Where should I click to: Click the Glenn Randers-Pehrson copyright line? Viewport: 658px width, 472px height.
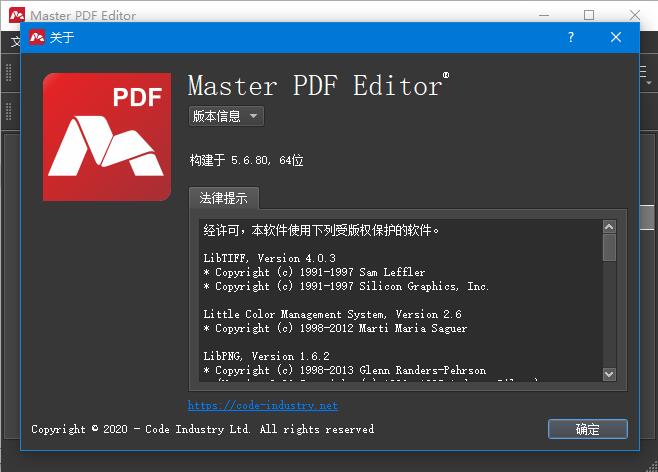pyautogui.click(x=345, y=370)
